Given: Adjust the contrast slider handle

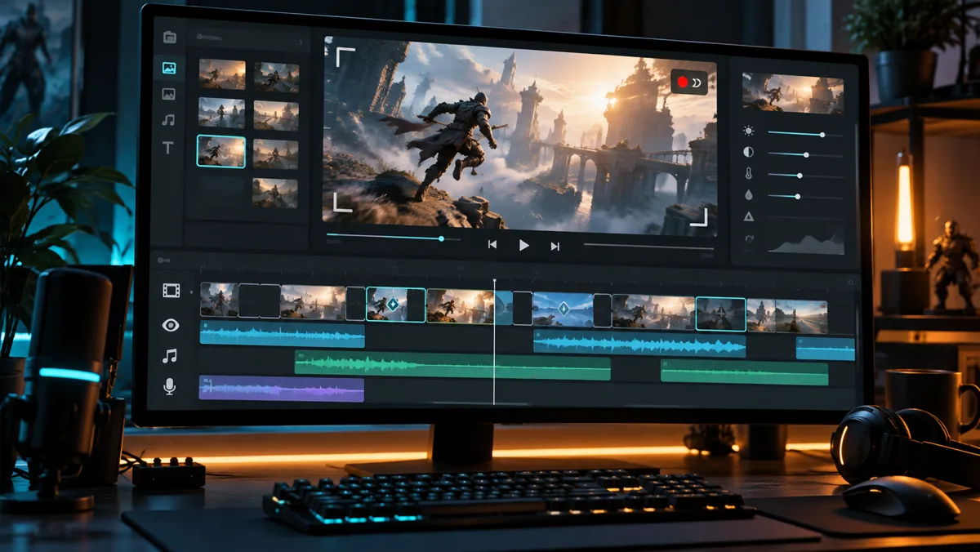Looking at the screenshot, I should pos(806,154).
